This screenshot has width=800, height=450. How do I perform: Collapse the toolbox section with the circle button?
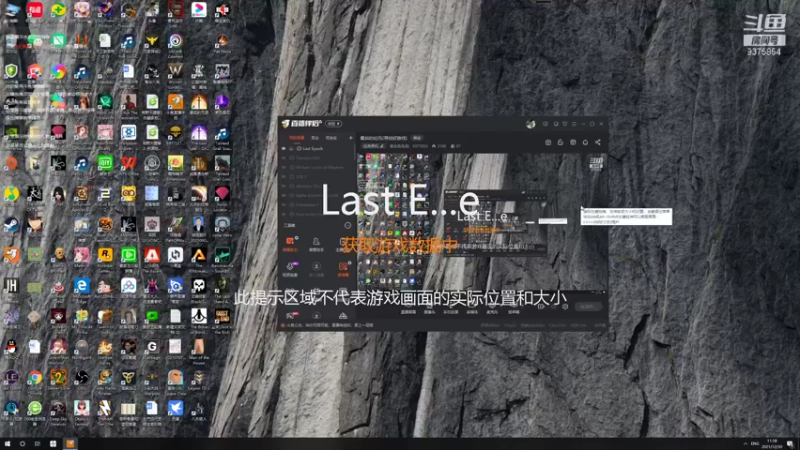[x=347, y=225]
